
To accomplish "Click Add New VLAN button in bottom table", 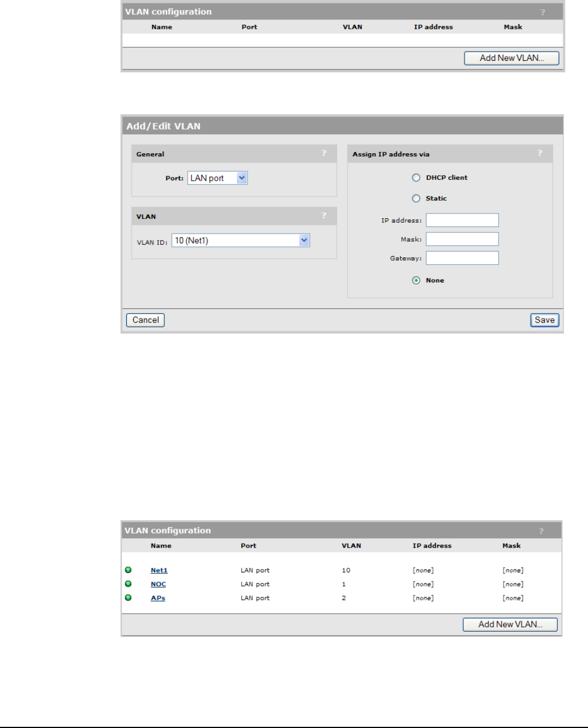I will tap(510, 625).
